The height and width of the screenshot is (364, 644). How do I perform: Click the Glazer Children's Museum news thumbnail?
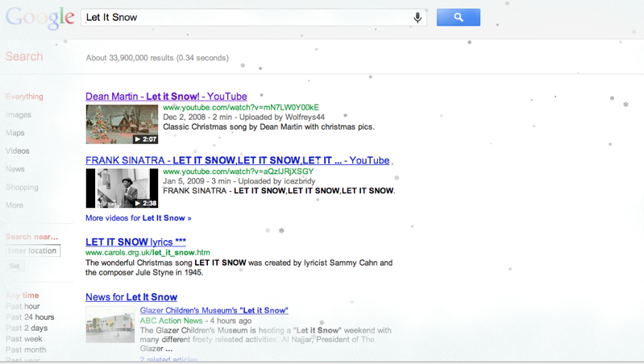[110, 325]
